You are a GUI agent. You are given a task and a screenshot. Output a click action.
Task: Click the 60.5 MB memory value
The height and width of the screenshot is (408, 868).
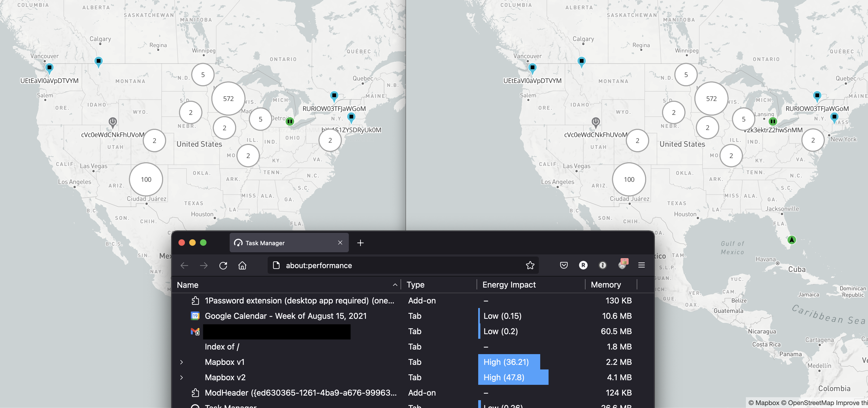(x=616, y=331)
